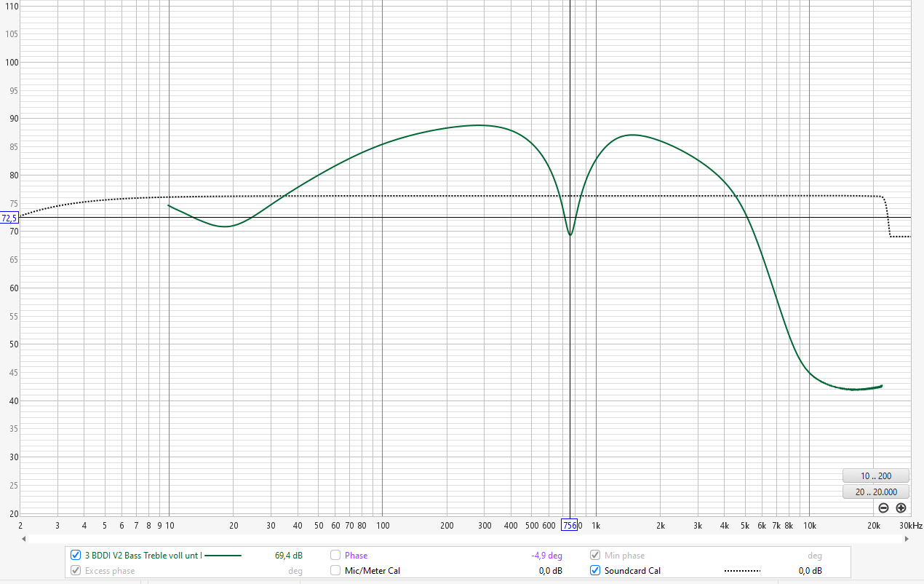Click the 756 cursor frequency box
This screenshot has width=924, height=584.
[x=569, y=526]
